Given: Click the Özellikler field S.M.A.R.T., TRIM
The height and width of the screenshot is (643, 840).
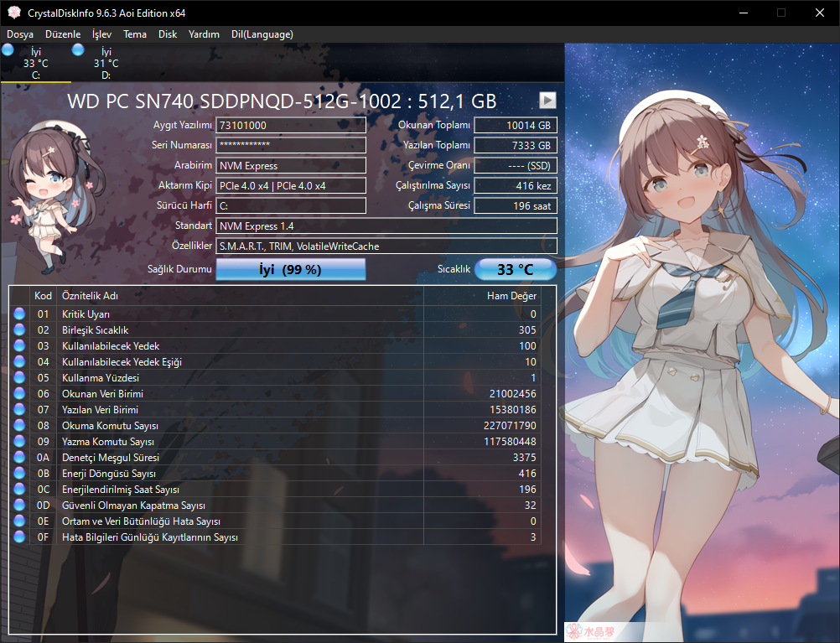Looking at the screenshot, I should tap(386, 246).
